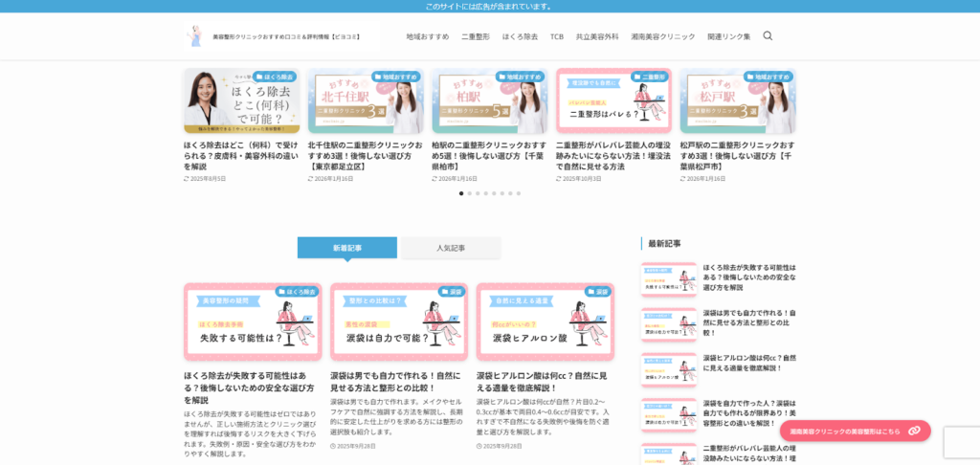Select last carousel pagination dot
The image size is (980, 465).
518,193
